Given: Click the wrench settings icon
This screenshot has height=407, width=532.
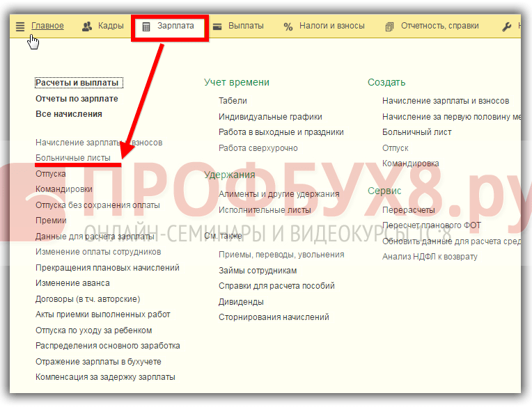Looking at the screenshot, I should 507,26.
